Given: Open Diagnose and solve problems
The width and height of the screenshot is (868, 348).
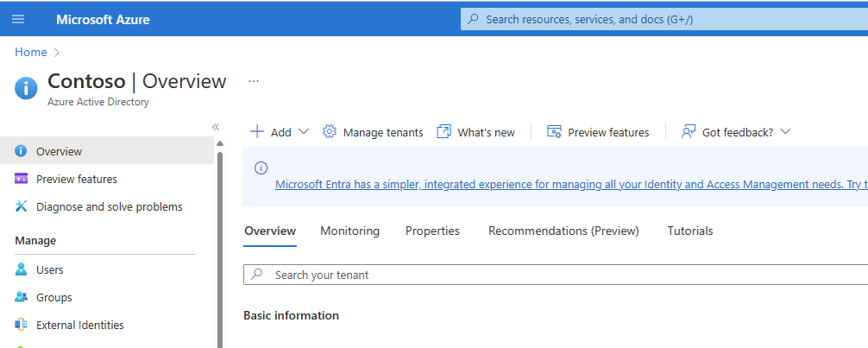Looking at the screenshot, I should (107, 206).
